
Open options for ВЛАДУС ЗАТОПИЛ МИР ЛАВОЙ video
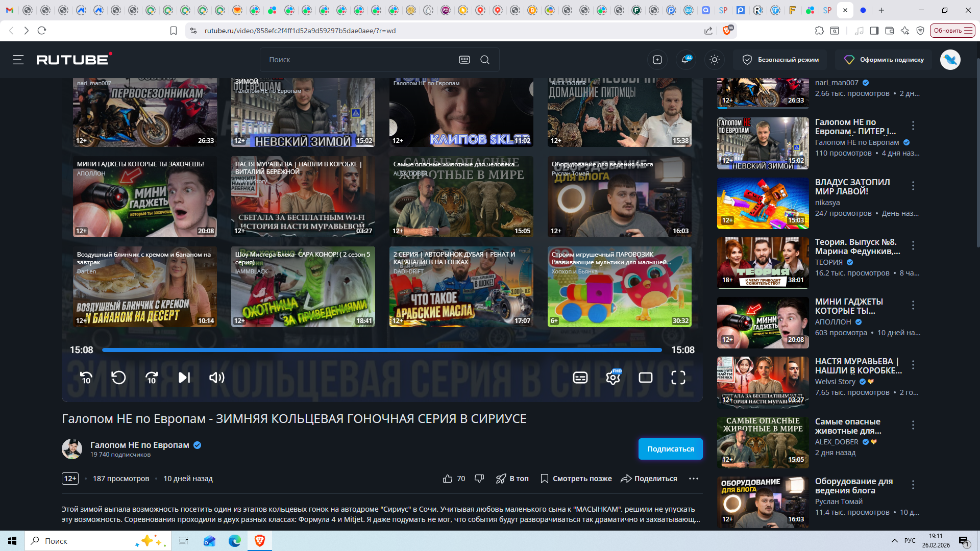tap(913, 186)
